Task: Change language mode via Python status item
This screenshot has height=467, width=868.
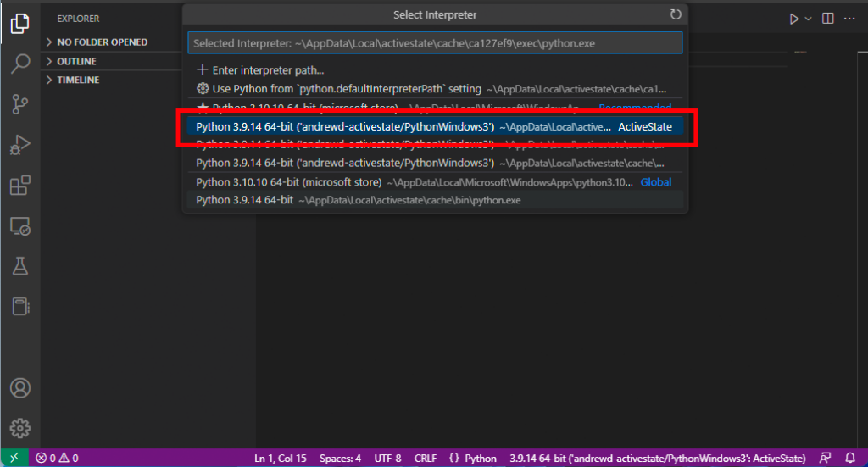Action: click(481, 459)
